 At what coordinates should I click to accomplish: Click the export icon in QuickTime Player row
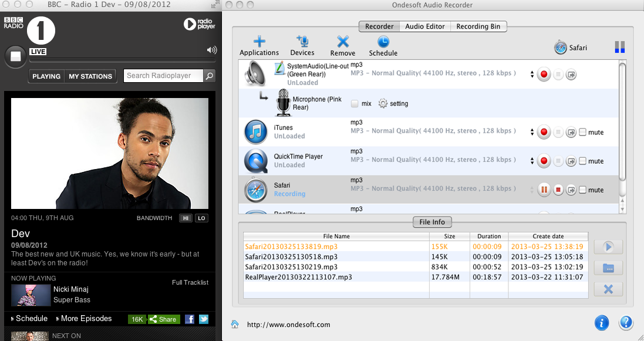point(571,161)
